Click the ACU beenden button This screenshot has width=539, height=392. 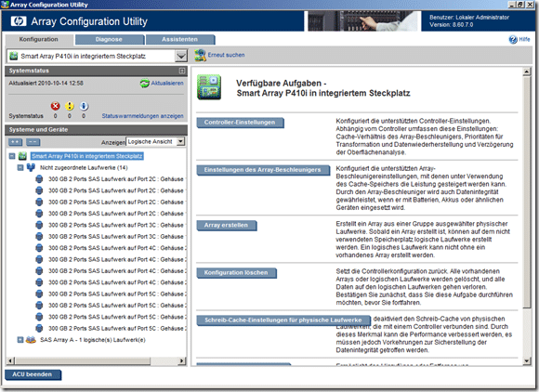coord(33,374)
